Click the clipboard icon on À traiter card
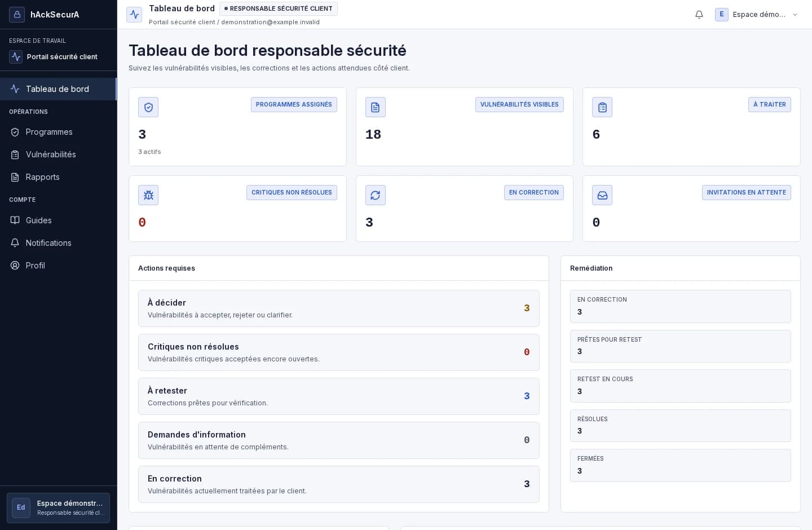812x530 pixels. tap(602, 107)
